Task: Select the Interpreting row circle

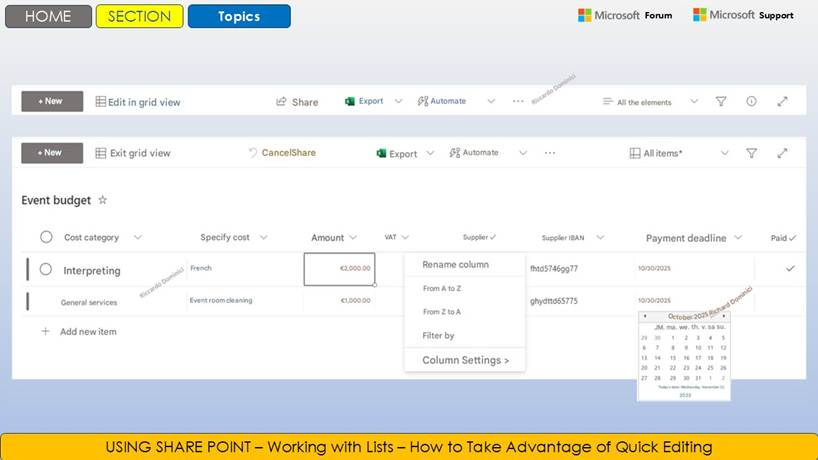Action: click(x=46, y=270)
